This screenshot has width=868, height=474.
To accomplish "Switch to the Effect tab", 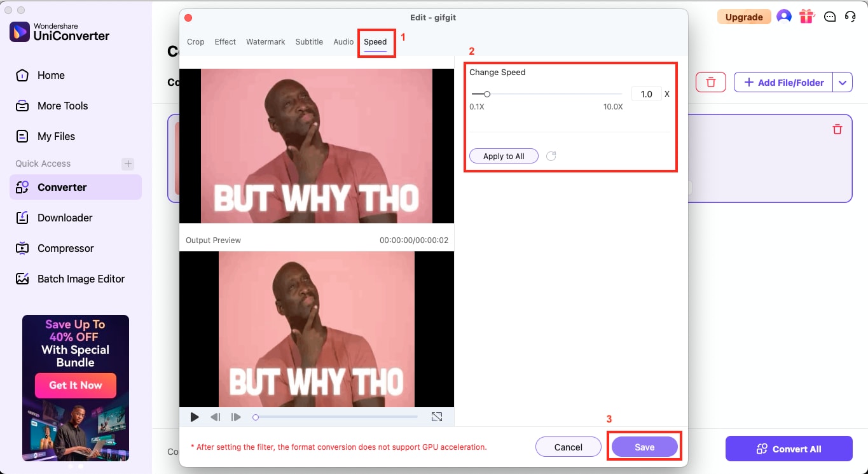I will (225, 41).
